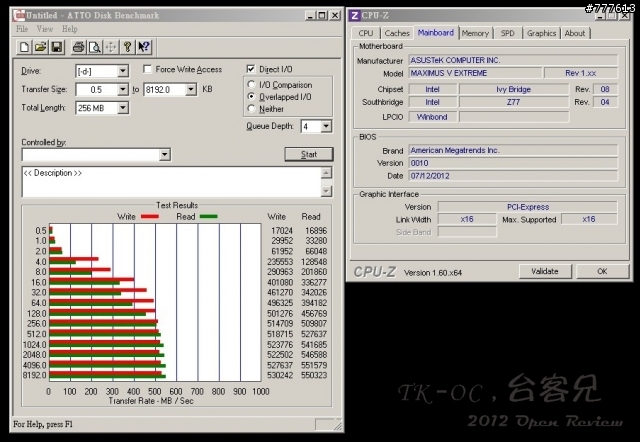This screenshot has height=442, width=640.
Task: Toggle the Direct I/O checkbox
Action: pos(251,69)
